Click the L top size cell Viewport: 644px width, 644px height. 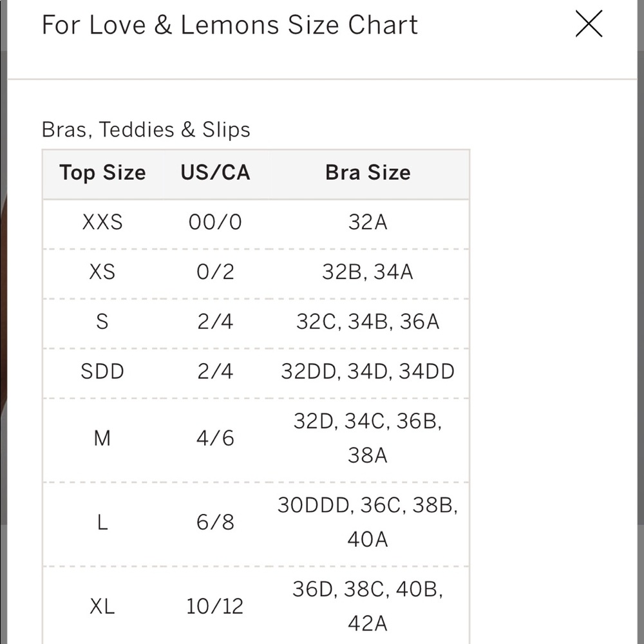click(x=102, y=522)
